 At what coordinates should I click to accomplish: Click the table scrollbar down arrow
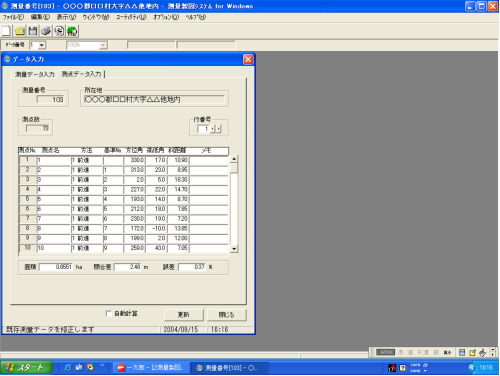tap(234, 249)
